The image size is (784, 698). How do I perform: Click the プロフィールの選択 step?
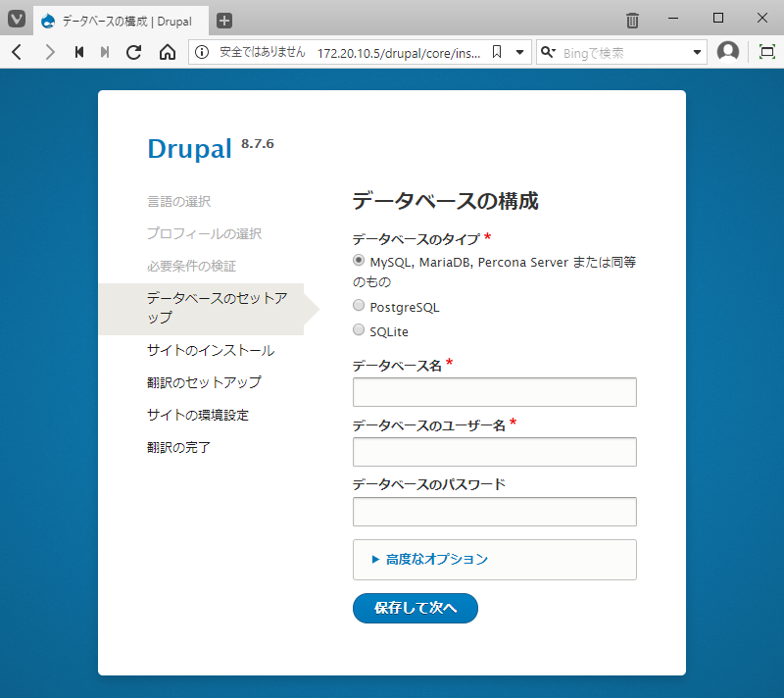click(x=204, y=233)
